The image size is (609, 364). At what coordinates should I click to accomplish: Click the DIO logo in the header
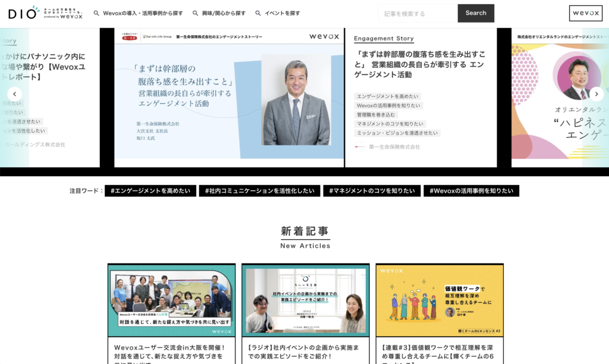coord(45,13)
